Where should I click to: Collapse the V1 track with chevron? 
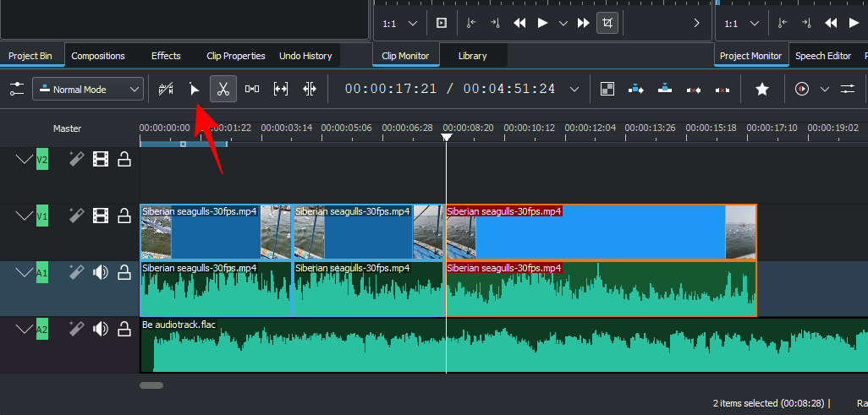coord(24,216)
